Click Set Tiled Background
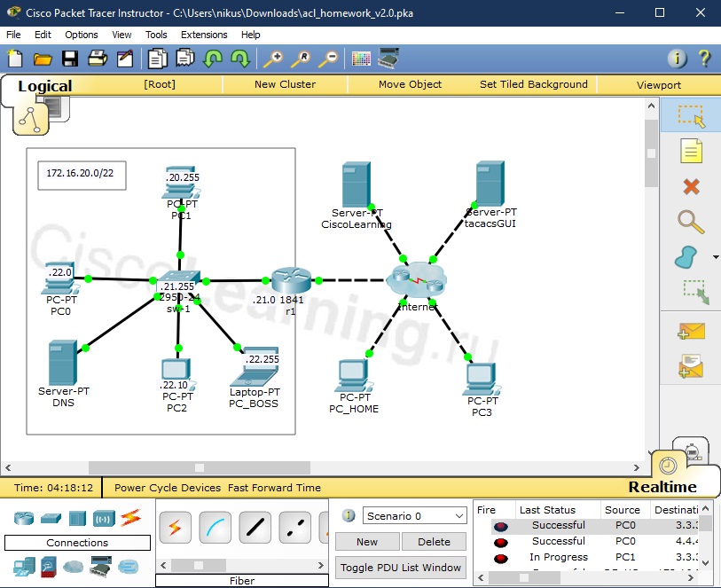 [x=533, y=84]
